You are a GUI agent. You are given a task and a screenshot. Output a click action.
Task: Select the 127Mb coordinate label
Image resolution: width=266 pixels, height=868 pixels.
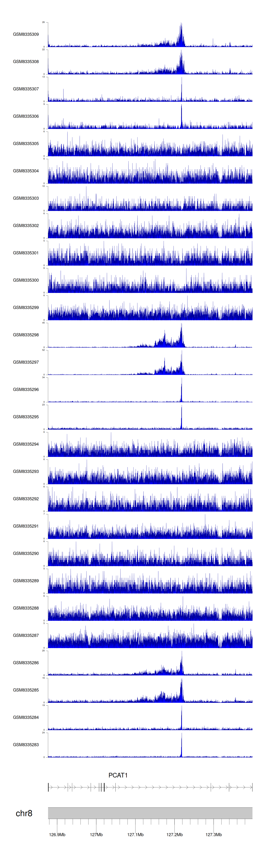[x=96, y=835]
